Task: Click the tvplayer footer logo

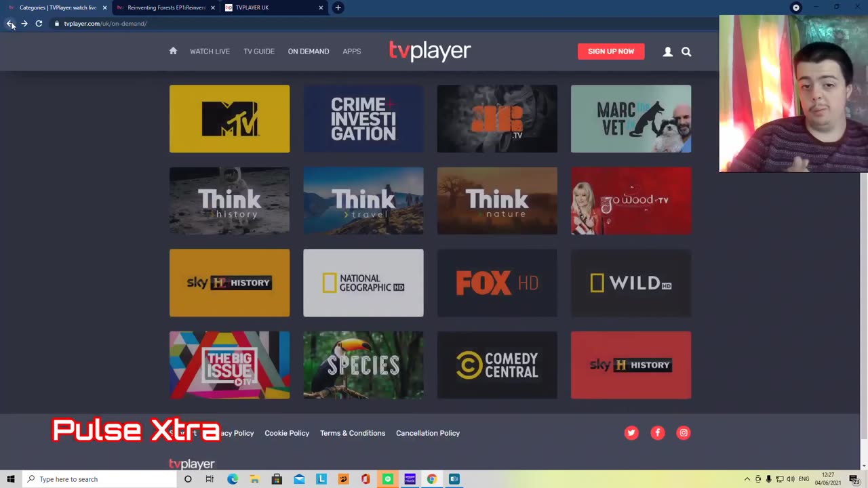Action: point(192,464)
